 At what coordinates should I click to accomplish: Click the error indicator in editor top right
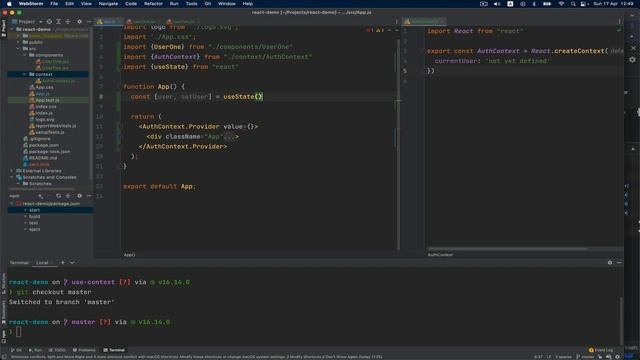point(370,30)
